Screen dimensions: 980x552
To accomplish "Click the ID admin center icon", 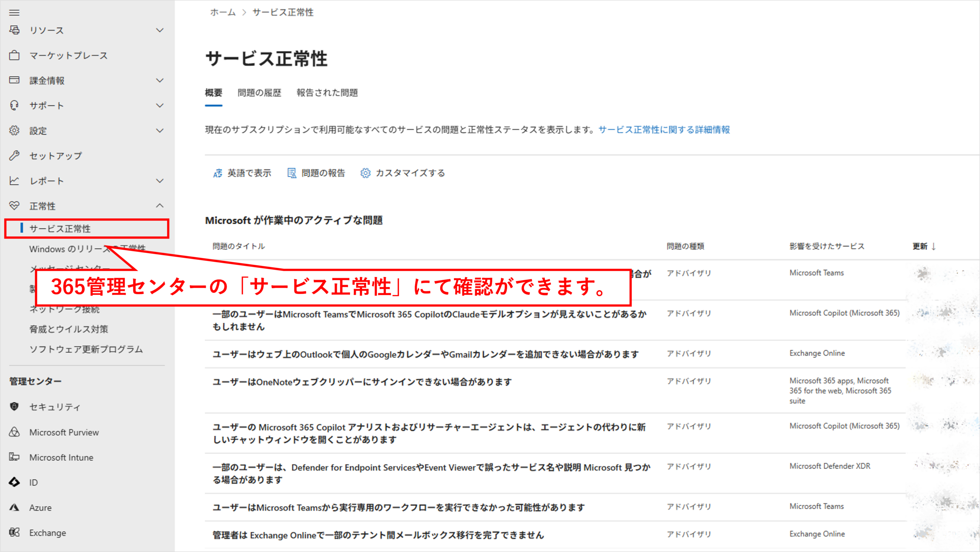I will [x=15, y=482].
